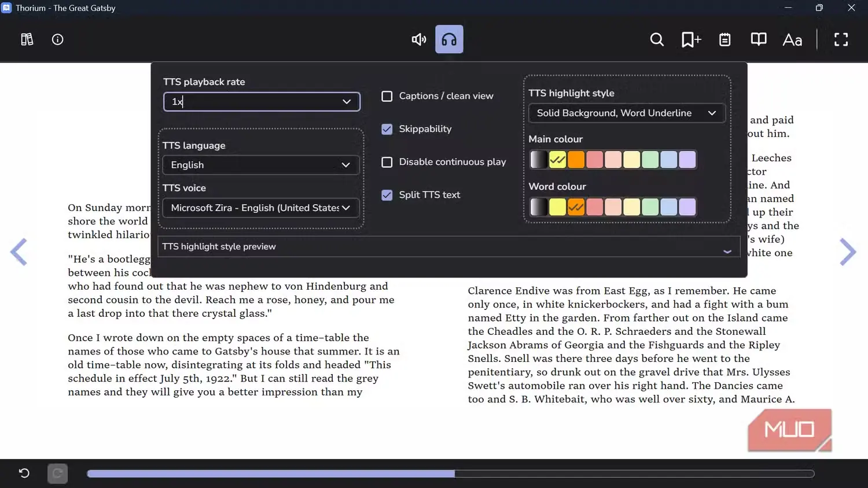Select the lavender Main colour swatch
Viewport: 868px width, 488px height.
pos(687,160)
